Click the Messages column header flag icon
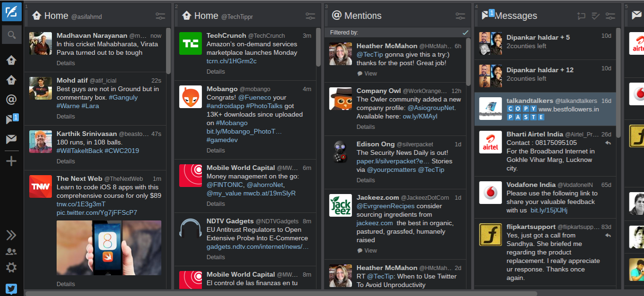This screenshot has width=644, height=296. [x=485, y=16]
